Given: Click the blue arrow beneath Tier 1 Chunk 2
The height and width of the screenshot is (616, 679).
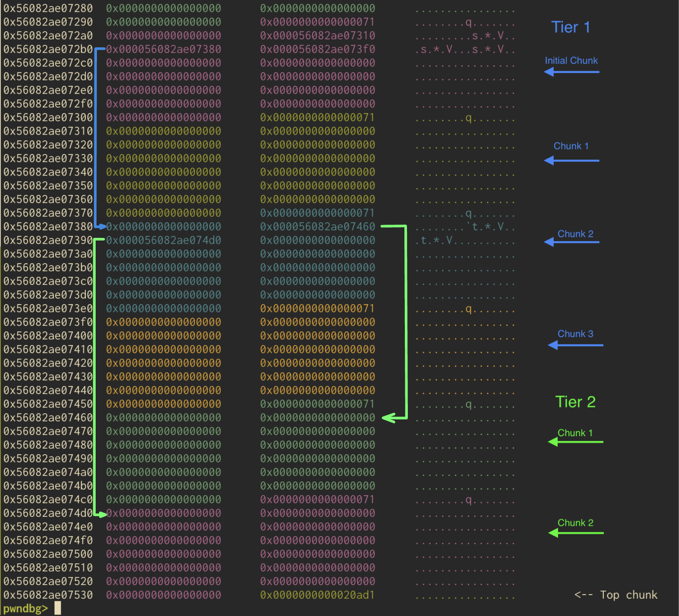Looking at the screenshot, I should click(x=571, y=242).
